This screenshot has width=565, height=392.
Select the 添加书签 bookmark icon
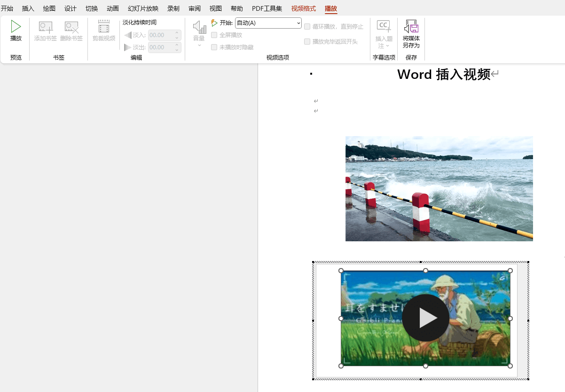coord(45,27)
